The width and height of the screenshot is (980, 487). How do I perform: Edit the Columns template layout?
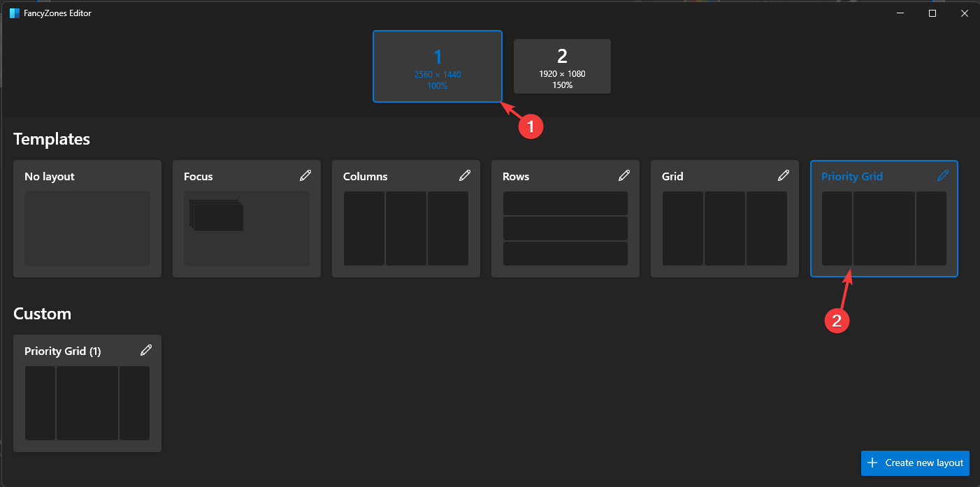pyautogui.click(x=464, y=175)
